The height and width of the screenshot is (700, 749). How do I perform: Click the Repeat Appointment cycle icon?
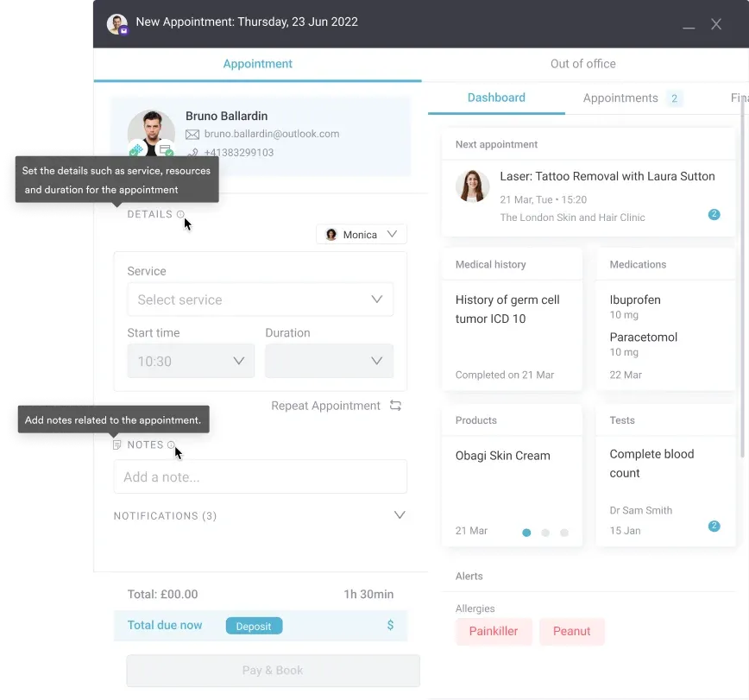395,405
